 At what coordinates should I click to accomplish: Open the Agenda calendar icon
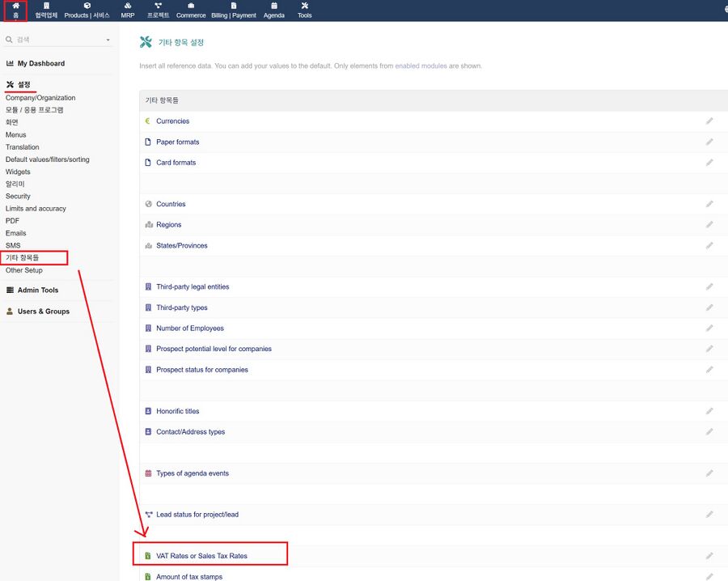pyautogui.click(x=274, y=6)
